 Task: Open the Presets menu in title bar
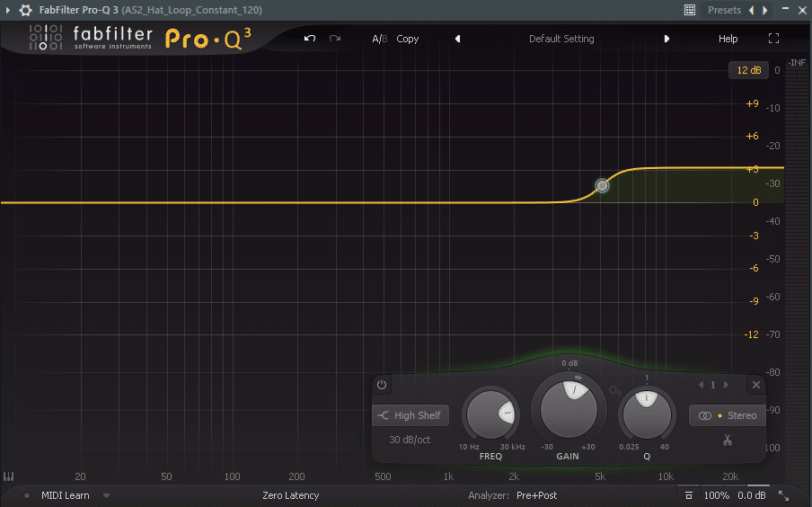[724, 10]
